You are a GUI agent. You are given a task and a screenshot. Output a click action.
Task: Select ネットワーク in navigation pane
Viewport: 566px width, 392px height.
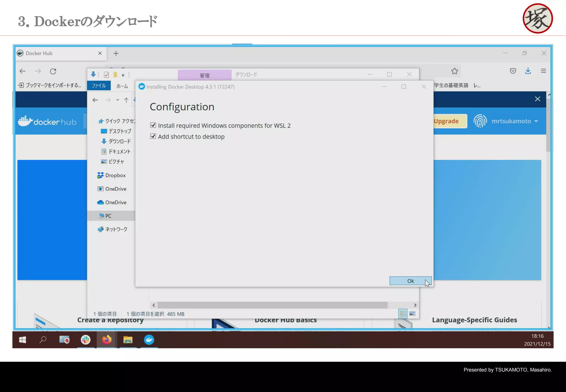point(112,229)
